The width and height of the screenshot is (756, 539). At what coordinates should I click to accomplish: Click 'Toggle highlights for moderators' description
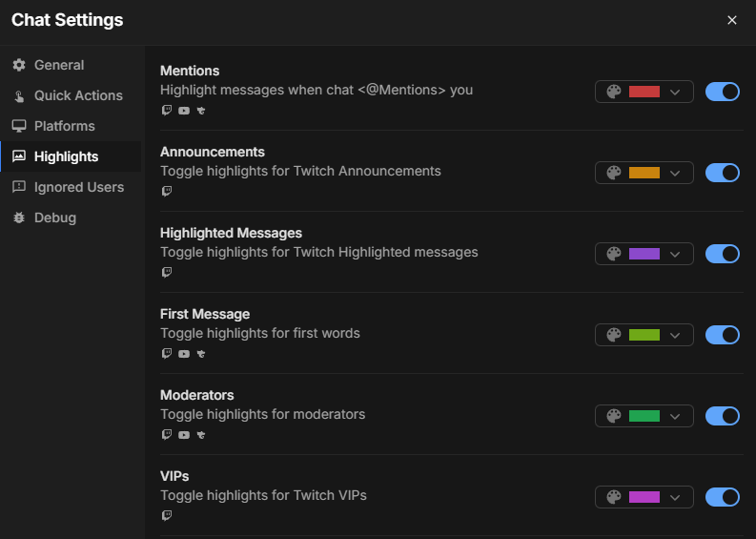pos(262,414)
